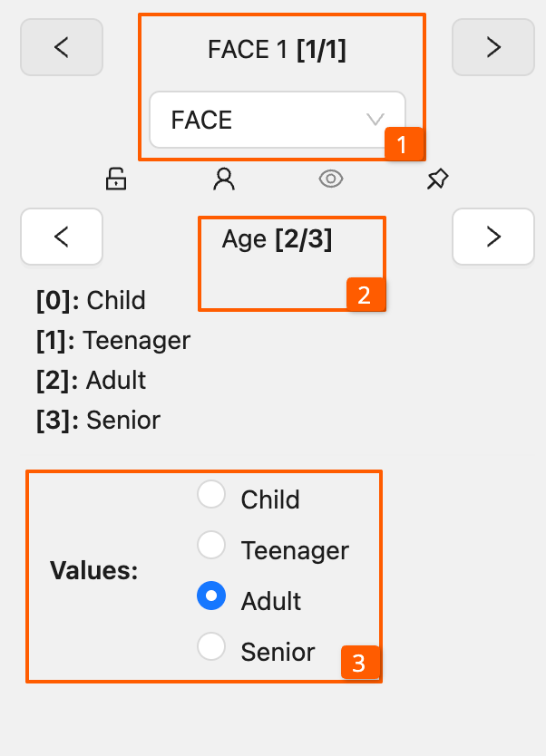This screenshot has height=756, width=546.
Task: Click the [3]: Senior shortcut hint
Action: (98, 421)
